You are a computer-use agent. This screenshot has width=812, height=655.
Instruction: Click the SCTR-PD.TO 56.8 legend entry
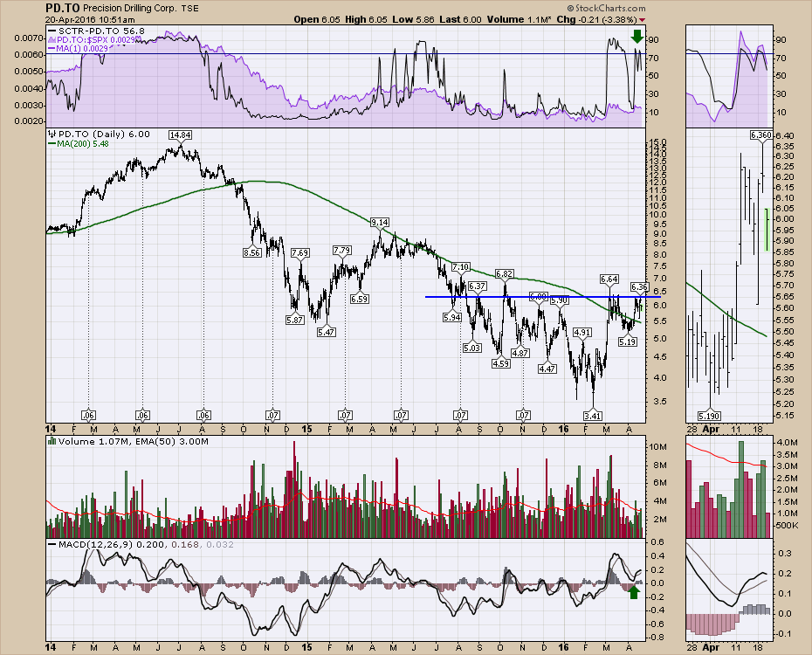96,31
